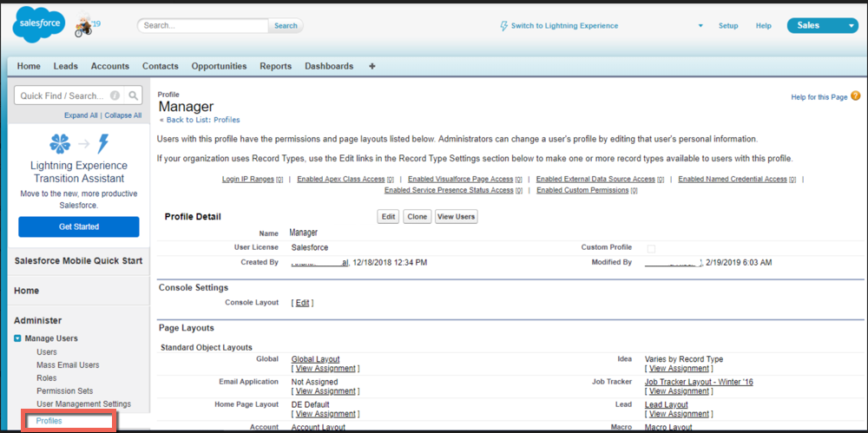Click View Assignment under Lead Layout
Viewport: 868px width, 433px height.
pos(679,414)
